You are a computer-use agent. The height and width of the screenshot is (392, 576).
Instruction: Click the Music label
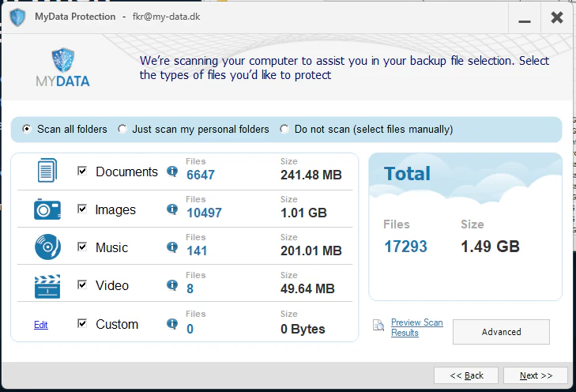coord(111,247)
